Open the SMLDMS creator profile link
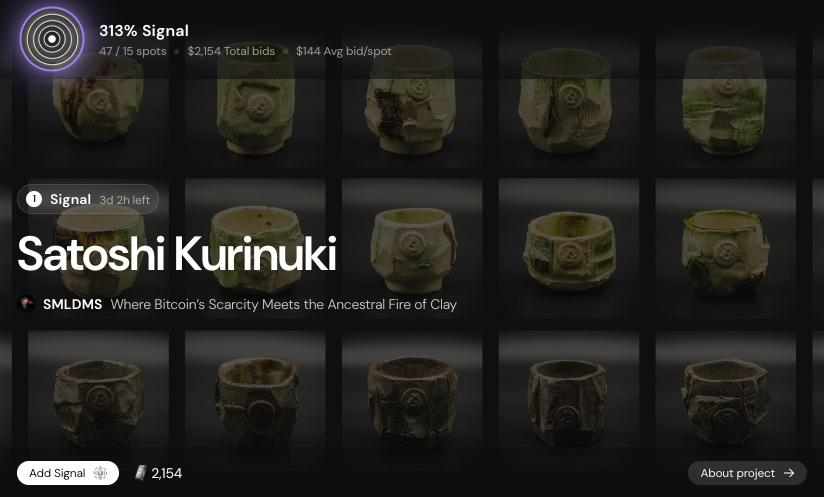The image size is (824, 497). pyautogui.click(x=73, y=304)
